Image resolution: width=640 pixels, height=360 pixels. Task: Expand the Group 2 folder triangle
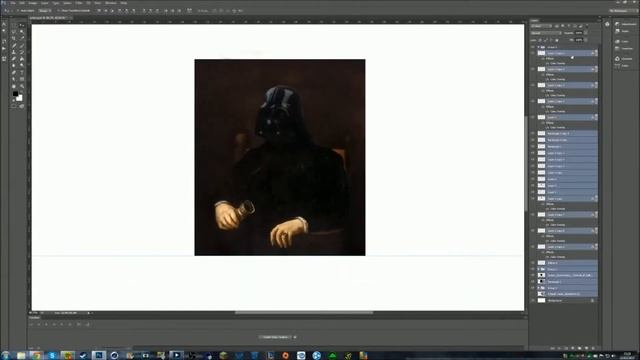pyautogui.click(x=538, y=288)
